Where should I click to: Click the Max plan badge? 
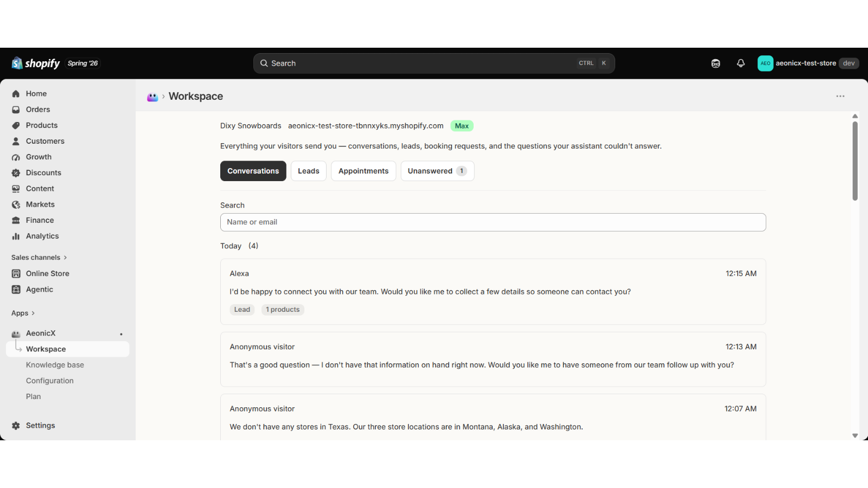click(x=462, y=126)
